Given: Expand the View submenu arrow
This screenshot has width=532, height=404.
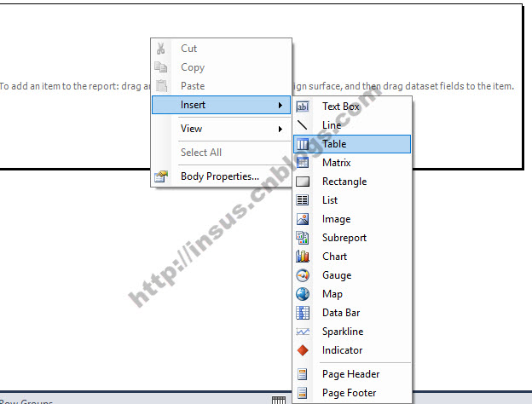Looking at the screenshot, I should click(x=280, y=129).
